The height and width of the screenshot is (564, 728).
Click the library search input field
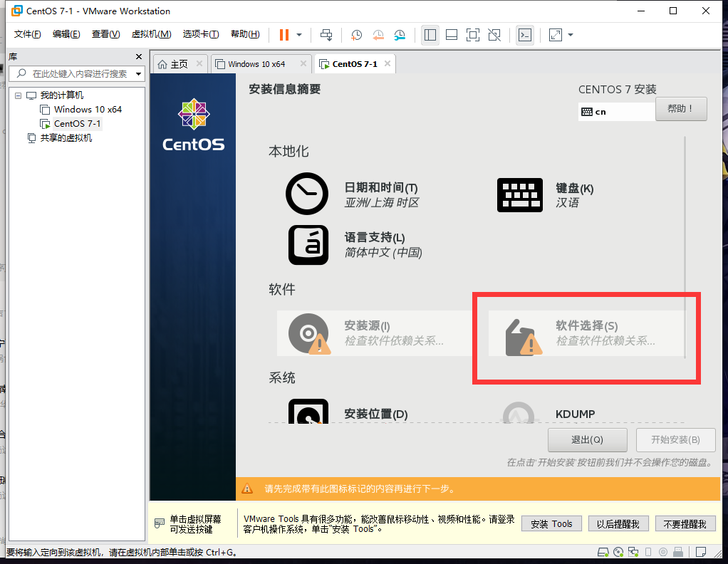[77, 74]
